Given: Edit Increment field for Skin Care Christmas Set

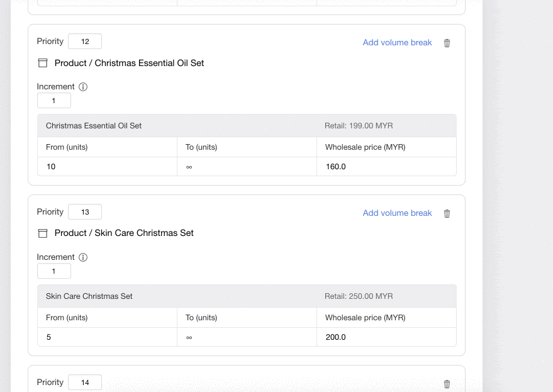Looking at the screenshot, I should pos(54,271).
